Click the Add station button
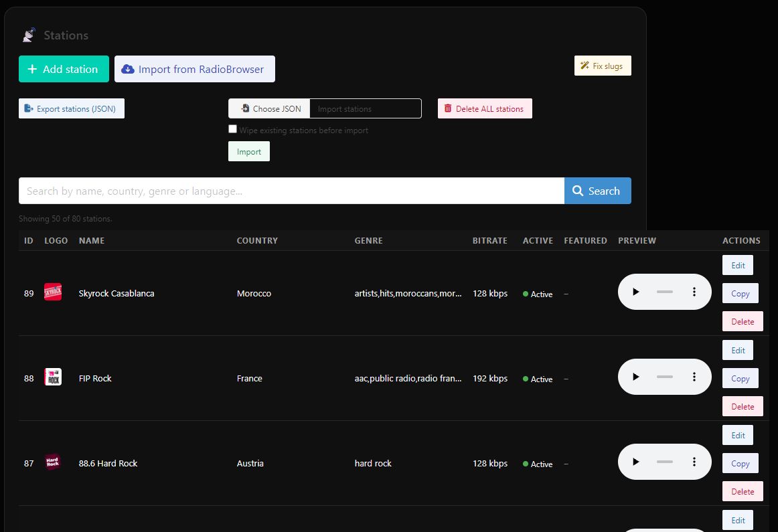Screen dimensions: 778x532 [x=64, y=69]
